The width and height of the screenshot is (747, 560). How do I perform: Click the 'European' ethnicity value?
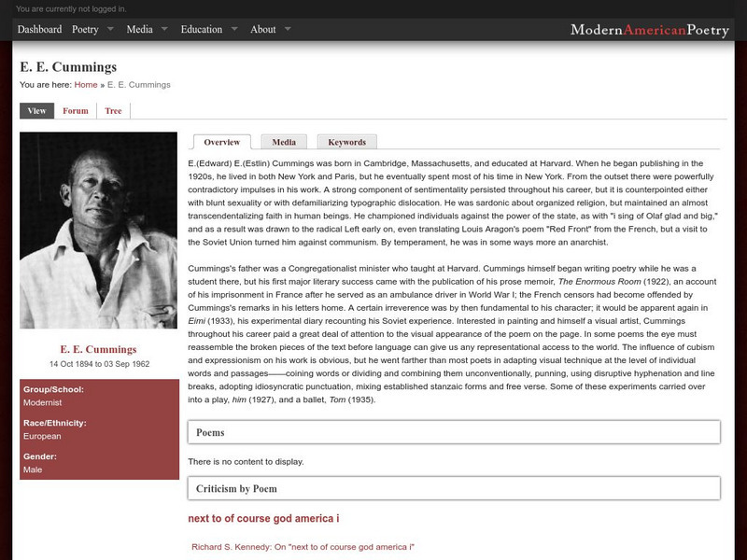[x=42, y=436]
